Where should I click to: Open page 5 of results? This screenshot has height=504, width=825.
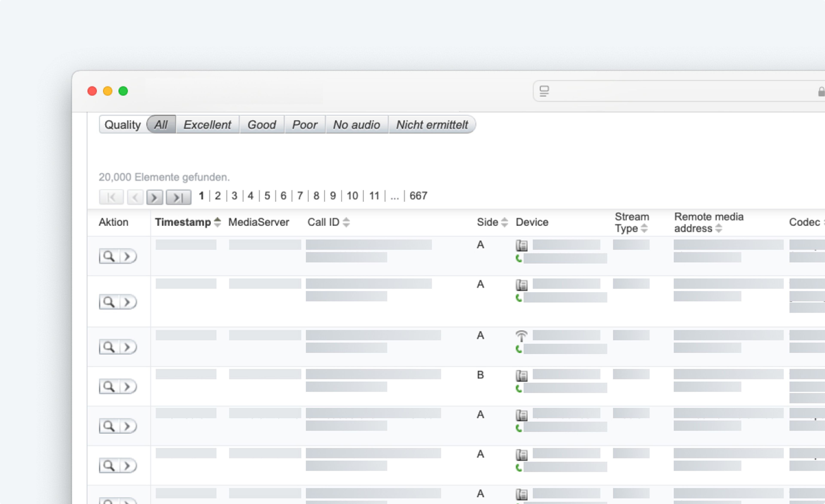pyautogui.click(x=267, y=196)
